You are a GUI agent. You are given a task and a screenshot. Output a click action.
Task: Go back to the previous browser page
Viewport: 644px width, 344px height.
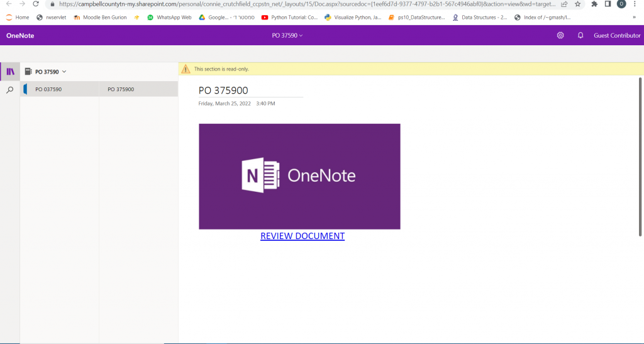pyautogui.click(x=9, y=4)
